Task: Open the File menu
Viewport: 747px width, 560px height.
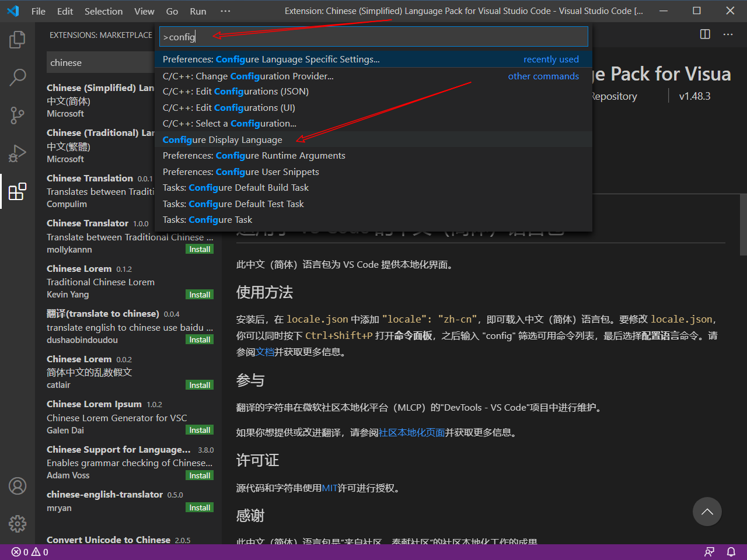Action: tap(39, 11)
